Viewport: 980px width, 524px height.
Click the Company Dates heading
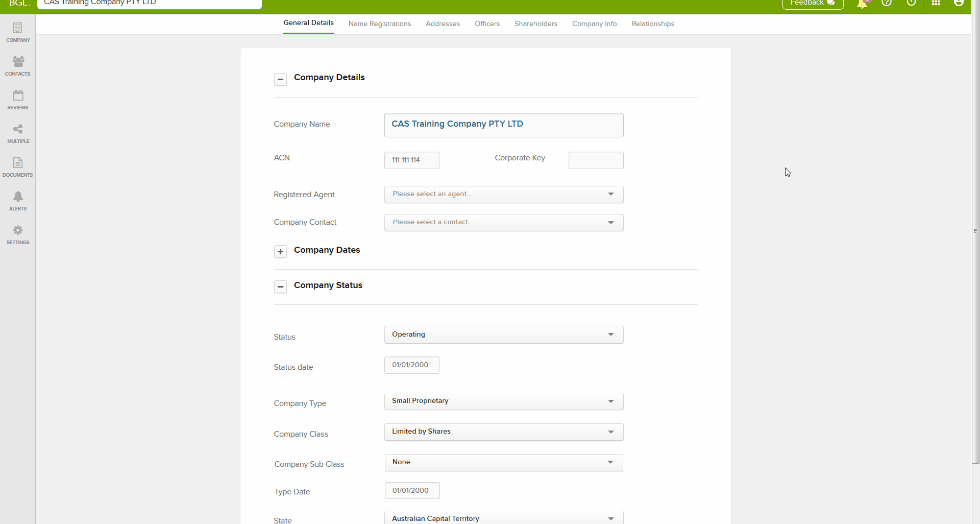327,250
